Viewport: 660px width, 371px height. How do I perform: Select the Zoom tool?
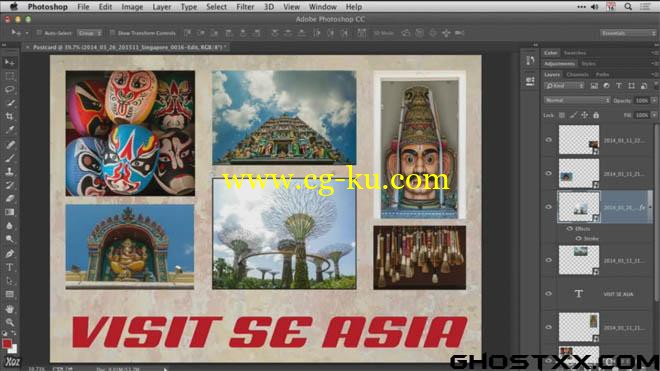pos(9,323)
